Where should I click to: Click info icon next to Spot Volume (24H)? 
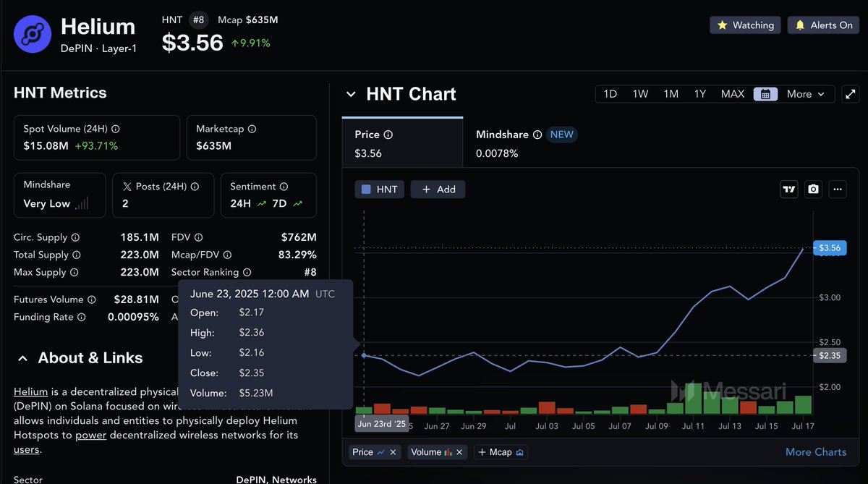[116, 129]
